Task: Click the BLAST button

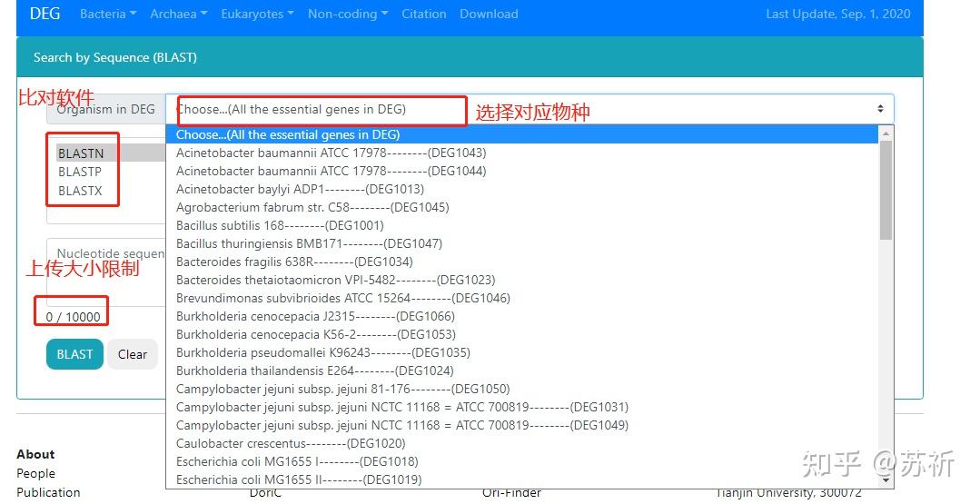Action: tap(74, 354)
